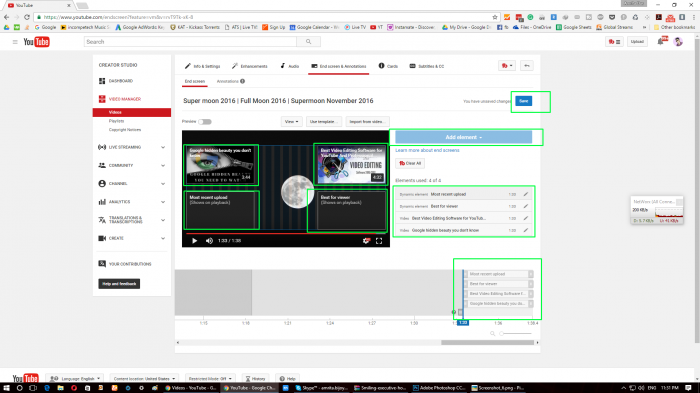
Task: Open the Windows Start menu
Action: point(6,388)
